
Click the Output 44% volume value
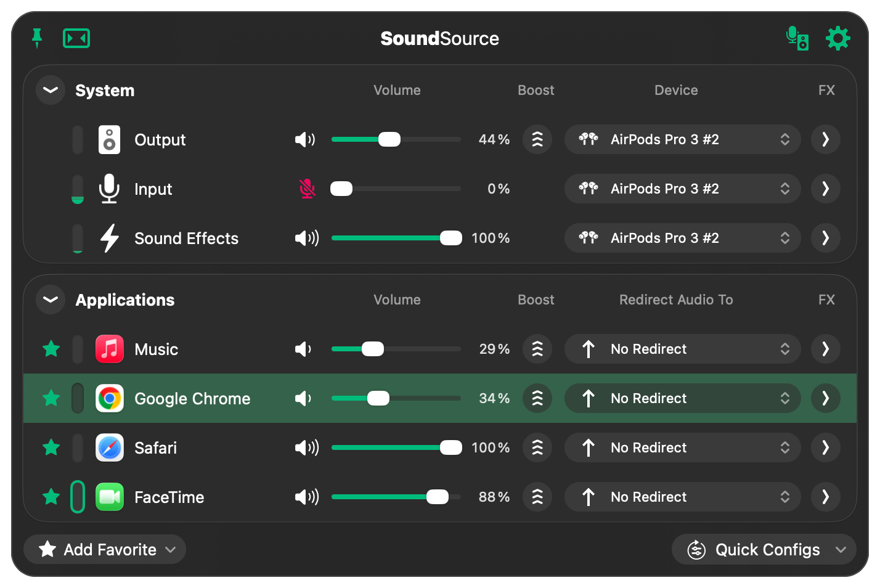494,139
